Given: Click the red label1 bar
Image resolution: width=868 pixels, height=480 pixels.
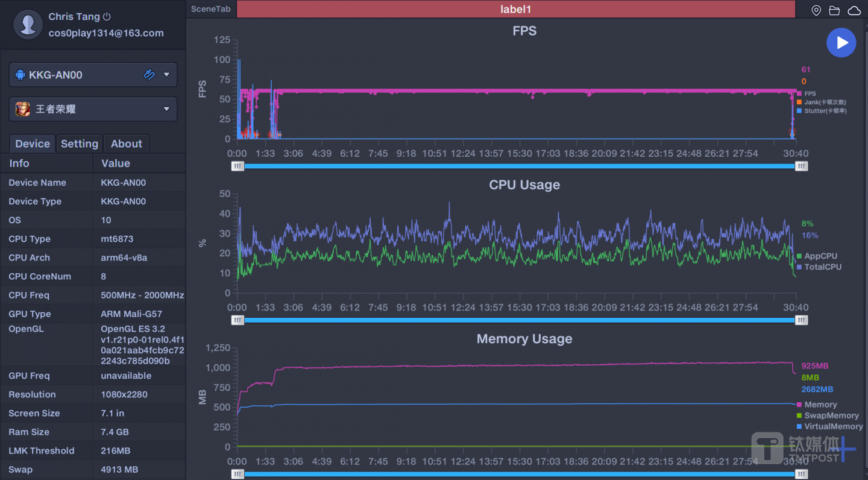Looking at the screenshot, I should (x=515, y=9).
